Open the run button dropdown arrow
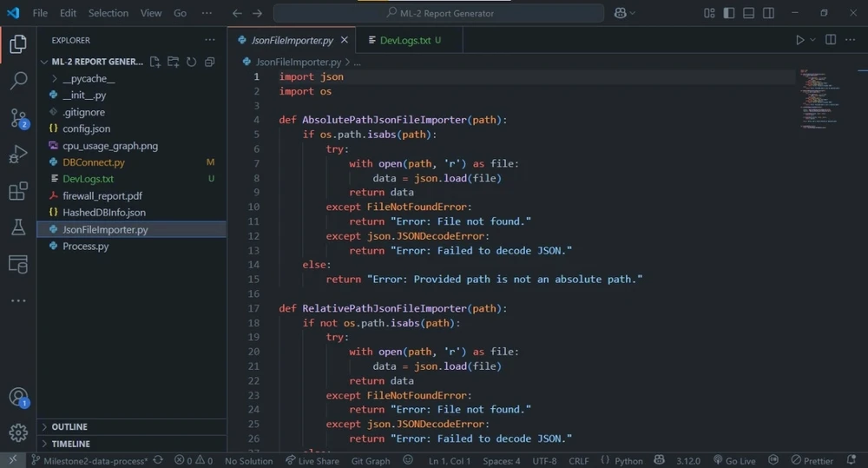The image size is (868, 468). point(812,40)
